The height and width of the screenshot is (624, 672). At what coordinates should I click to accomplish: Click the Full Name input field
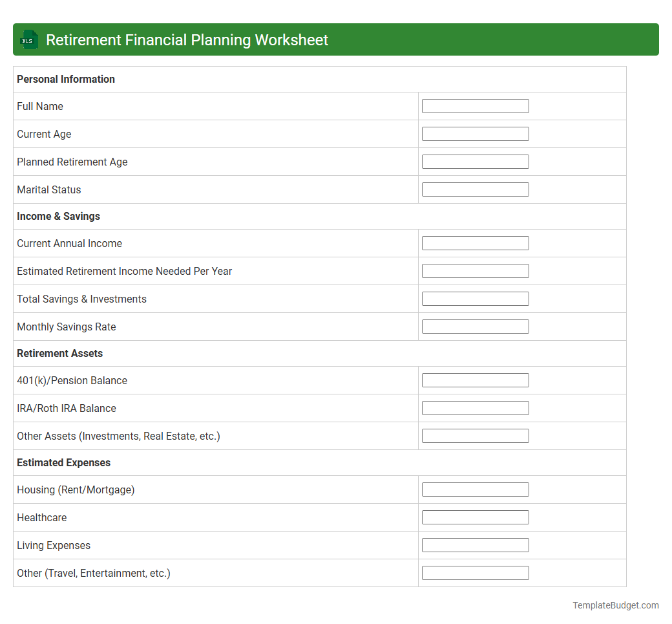click(x=475, y=105)
